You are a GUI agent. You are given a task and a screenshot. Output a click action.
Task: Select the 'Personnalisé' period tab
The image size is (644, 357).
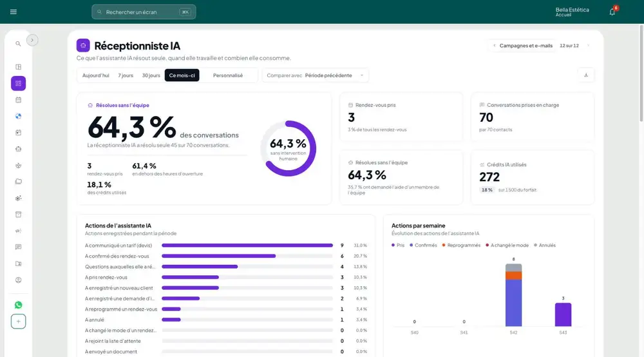pyautogui.click(x=228, y=75)
